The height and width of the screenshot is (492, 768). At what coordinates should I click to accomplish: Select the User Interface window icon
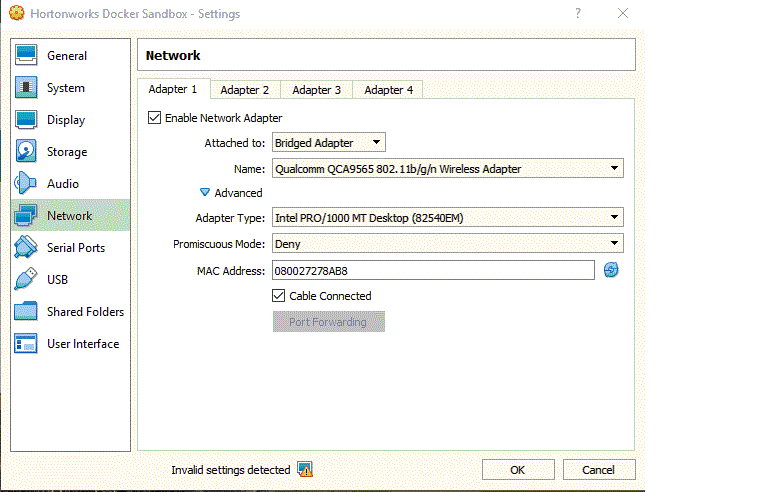coord(26,344)
